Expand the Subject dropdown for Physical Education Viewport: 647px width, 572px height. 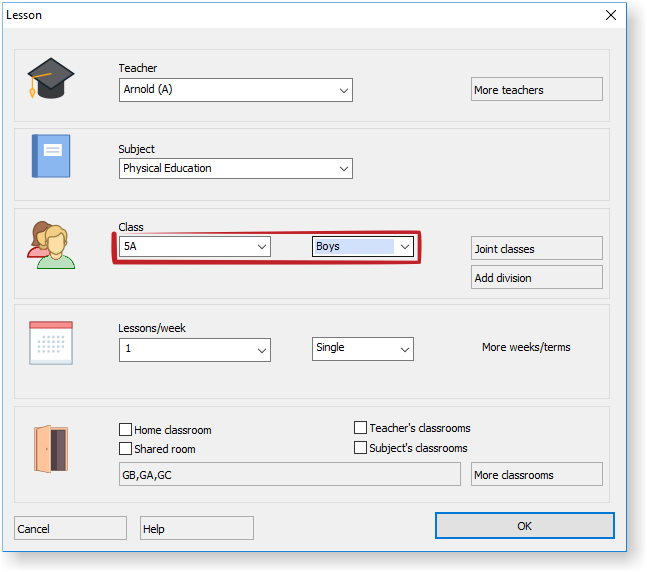pos(235,169)
